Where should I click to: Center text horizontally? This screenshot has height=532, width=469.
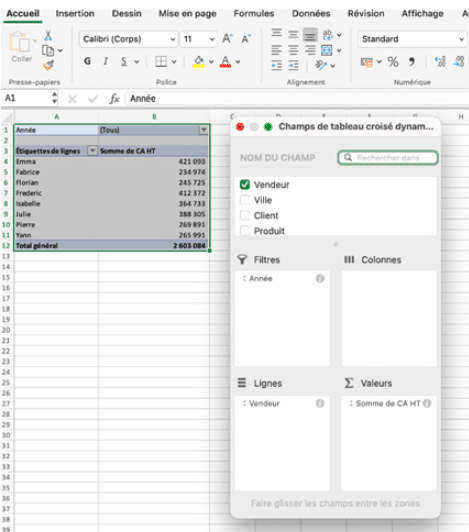click(x=294, y=50)
